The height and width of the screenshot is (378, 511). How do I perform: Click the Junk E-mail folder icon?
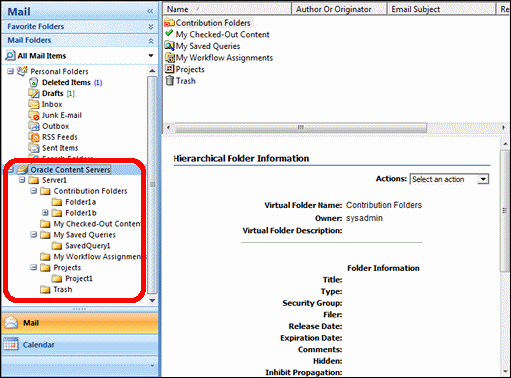(34, 115)
